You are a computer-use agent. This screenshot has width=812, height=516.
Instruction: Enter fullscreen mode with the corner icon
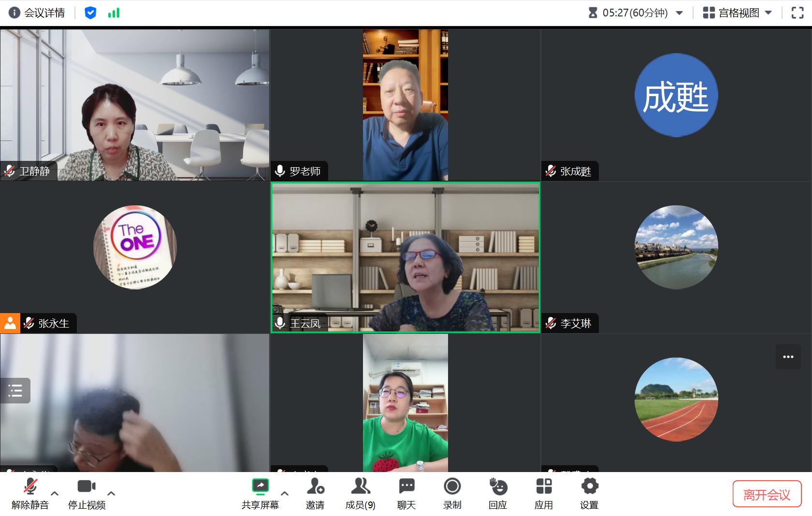coord(797,13)
